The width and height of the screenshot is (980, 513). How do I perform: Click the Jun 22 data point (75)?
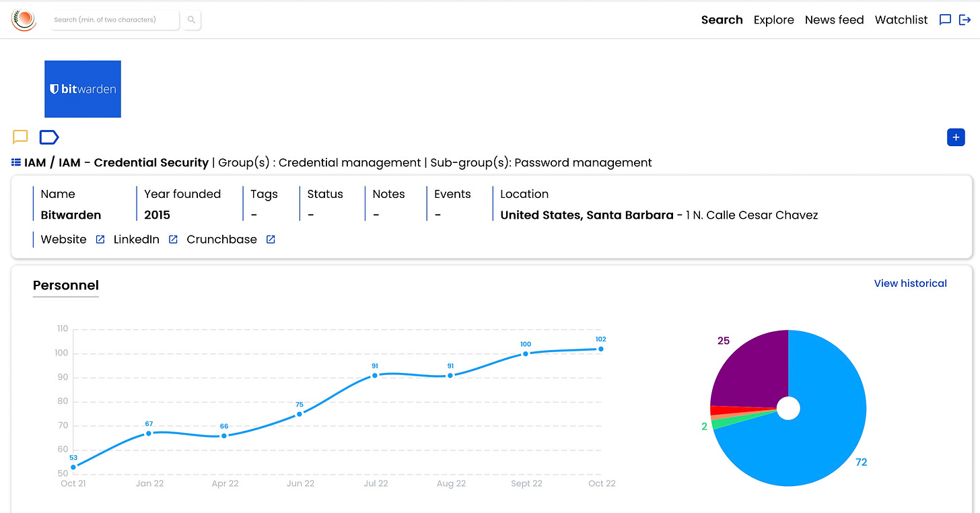[x=300, y=414]
